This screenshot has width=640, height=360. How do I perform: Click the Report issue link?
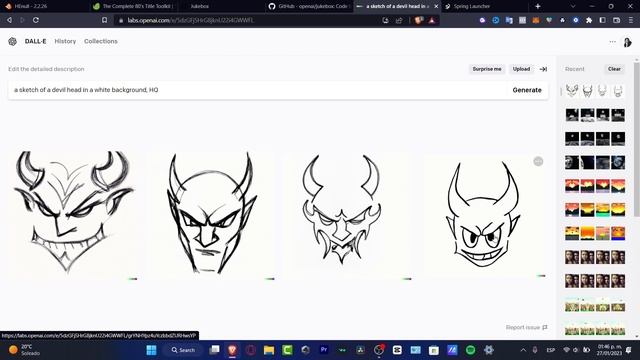[526, 327]
